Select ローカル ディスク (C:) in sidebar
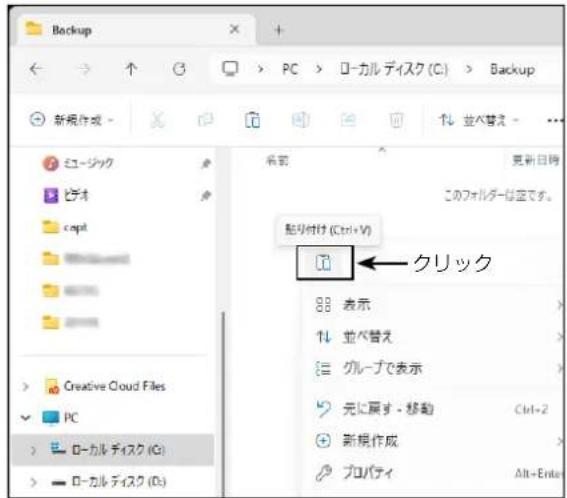Image resolution: width=567 pixels, height=498 pixels. click(113, 450)
